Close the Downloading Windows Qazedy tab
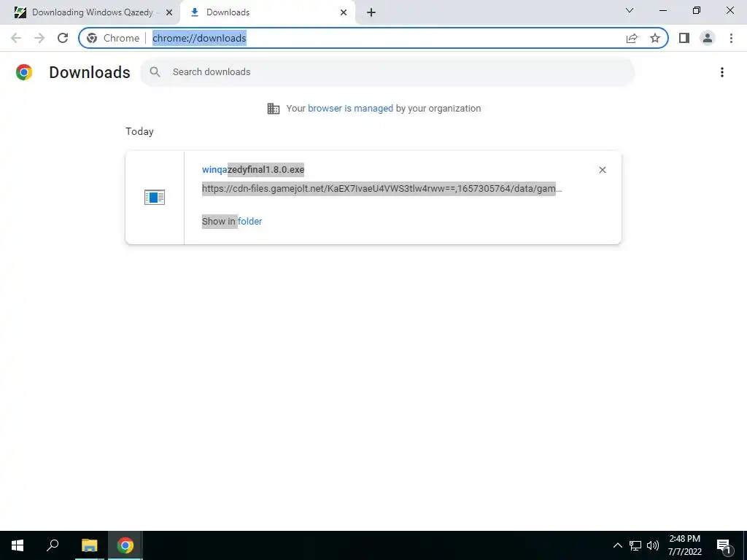747x560 pixels. [x=169, y=12]
